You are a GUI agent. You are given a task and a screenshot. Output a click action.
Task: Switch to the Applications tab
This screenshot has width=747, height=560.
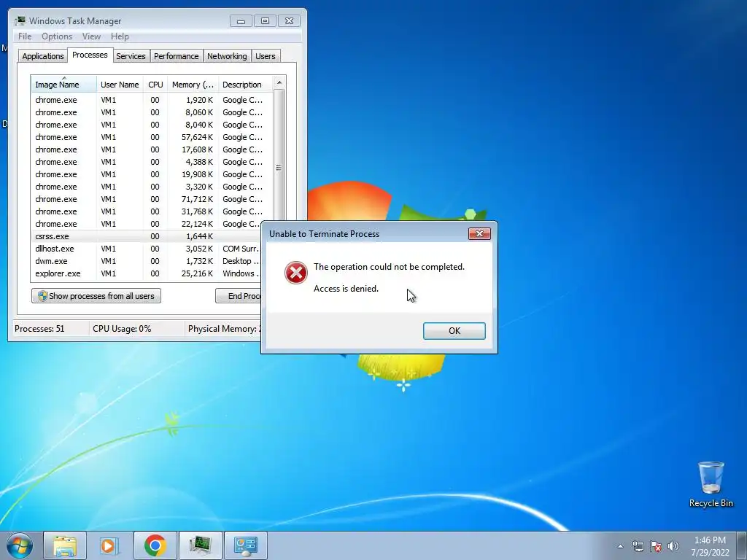pyautogui.click(x=43, y=56)
